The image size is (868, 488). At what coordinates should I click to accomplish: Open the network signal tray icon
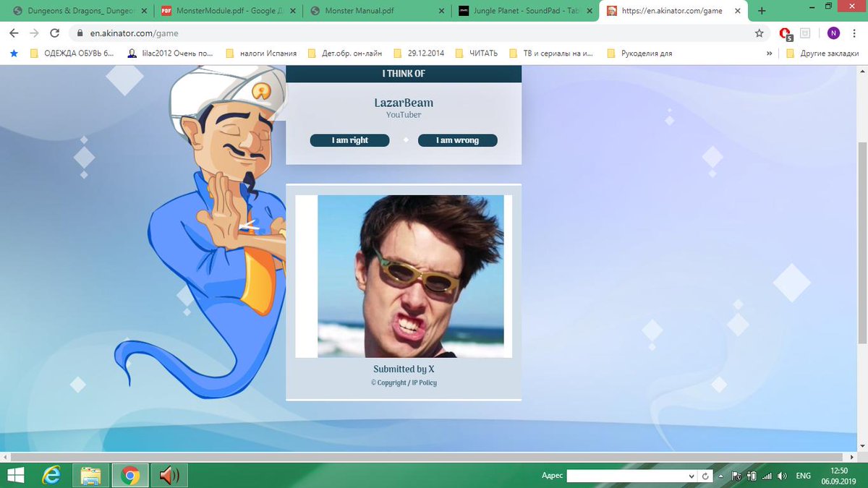767,476
